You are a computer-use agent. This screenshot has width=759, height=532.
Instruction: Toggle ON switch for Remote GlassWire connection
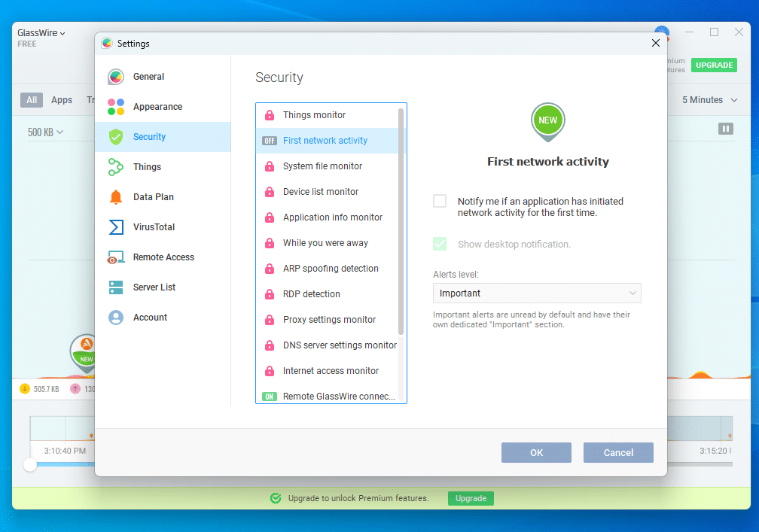(x=269, y=397)
